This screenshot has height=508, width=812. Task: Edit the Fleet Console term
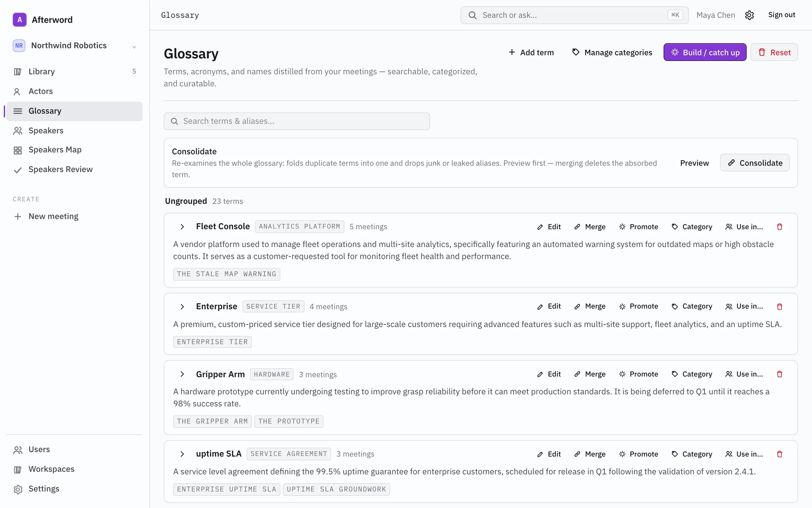[x=549, y=227]
